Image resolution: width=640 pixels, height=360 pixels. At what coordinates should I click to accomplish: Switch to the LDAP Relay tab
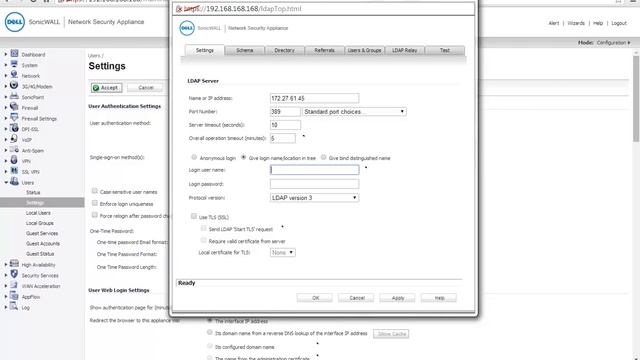[x=404, y=50]
